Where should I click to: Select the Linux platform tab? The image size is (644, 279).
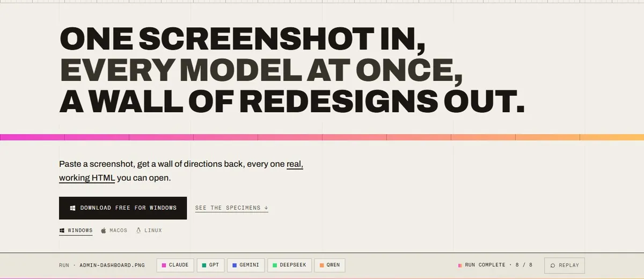click(149, 231)
